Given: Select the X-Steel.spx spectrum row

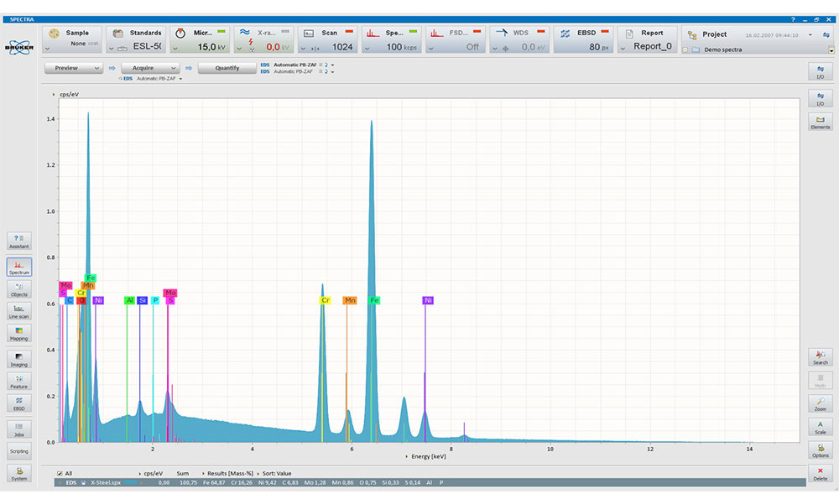Looking at the screenshot, I should tap(107, 483).
